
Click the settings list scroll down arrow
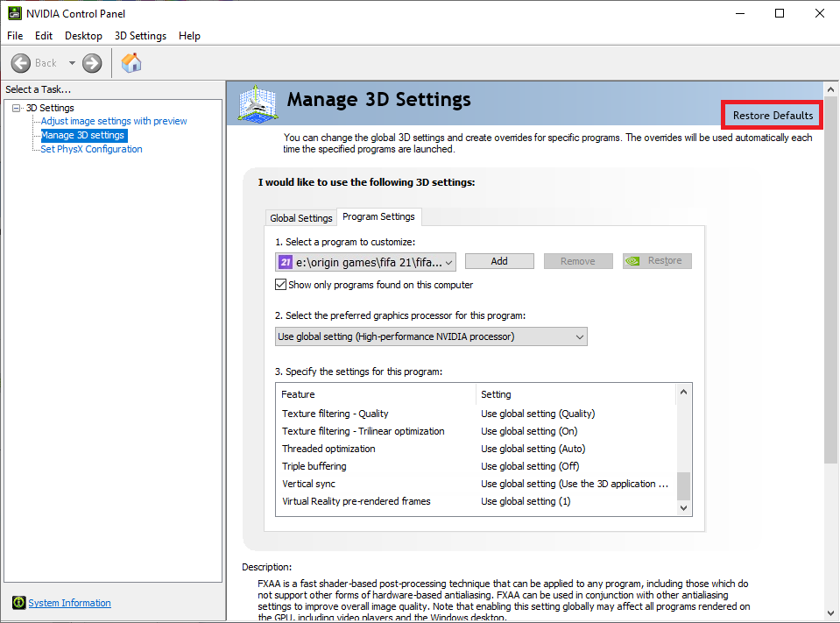point(683,508)
